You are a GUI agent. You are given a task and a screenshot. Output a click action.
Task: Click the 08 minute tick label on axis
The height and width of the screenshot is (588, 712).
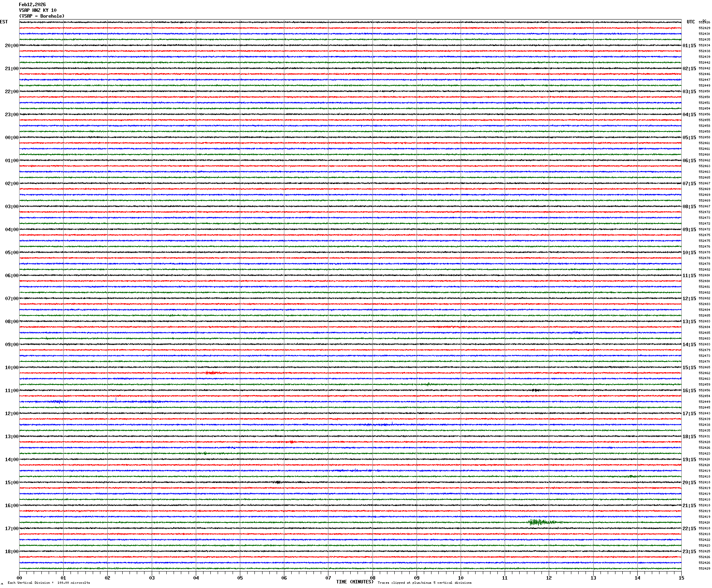click(372, 578)
